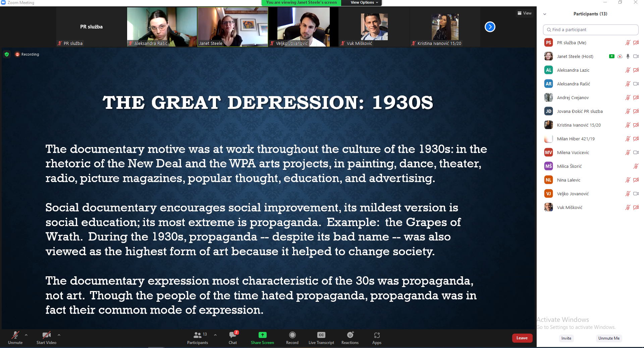The width and height of the screenshot is (644, 348).
Task: Open the Participants panel button
Action: pyautogui.click(x=198, y=338)
